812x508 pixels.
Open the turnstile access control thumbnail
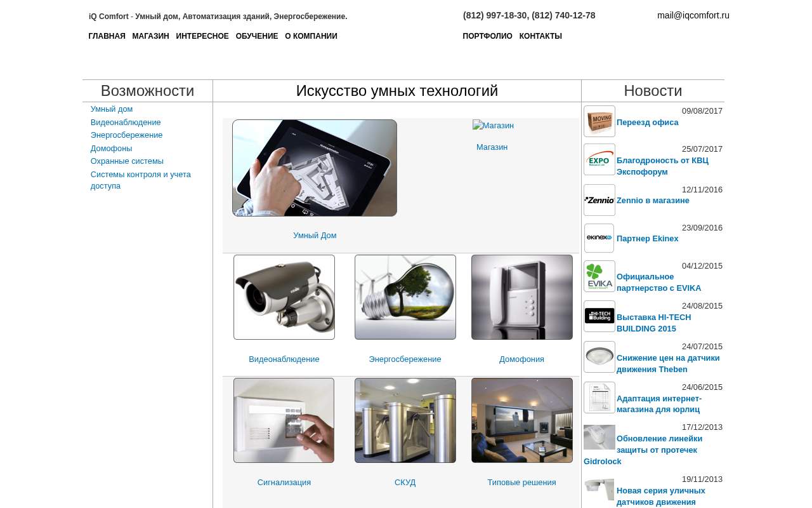point(405,420)
